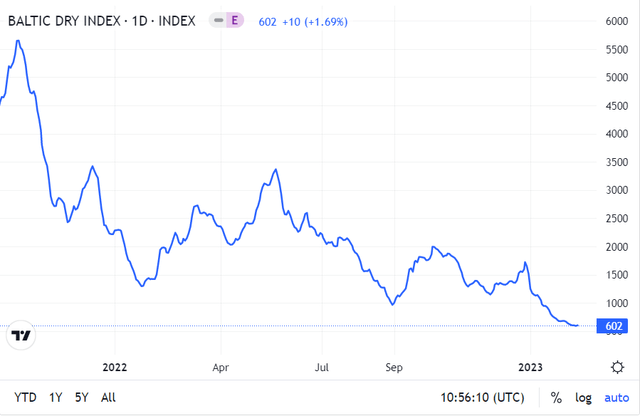Select the 5Y time range
The height and width of the screenshot is (416, 640).
click(x=82, y=397)
